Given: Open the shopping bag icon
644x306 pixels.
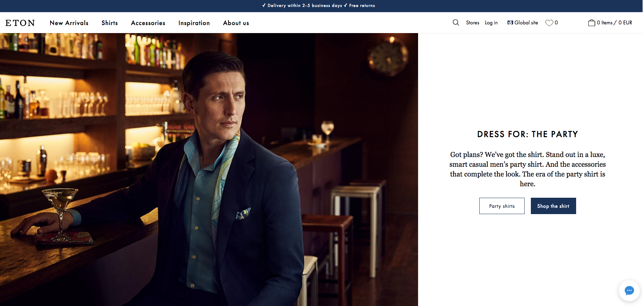Looking at the screenshot, I should pos(591,23).
